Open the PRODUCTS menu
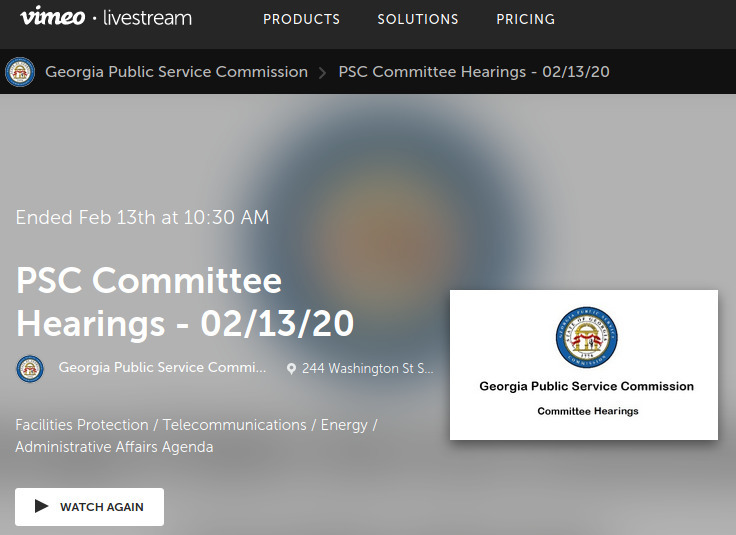 [301, 19]
